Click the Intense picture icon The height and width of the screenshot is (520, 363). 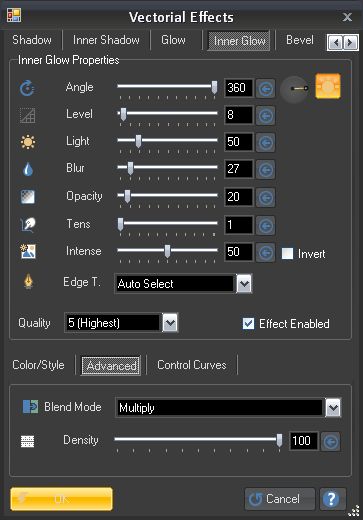click(x=28, y=251)
